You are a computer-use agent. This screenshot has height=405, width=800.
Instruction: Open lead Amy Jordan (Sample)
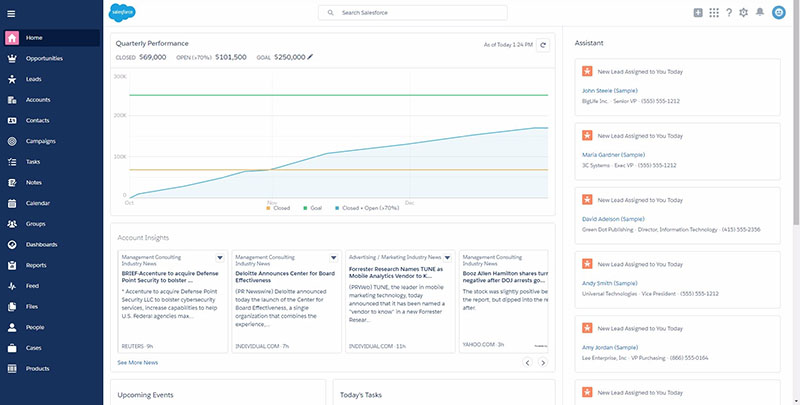610,347
